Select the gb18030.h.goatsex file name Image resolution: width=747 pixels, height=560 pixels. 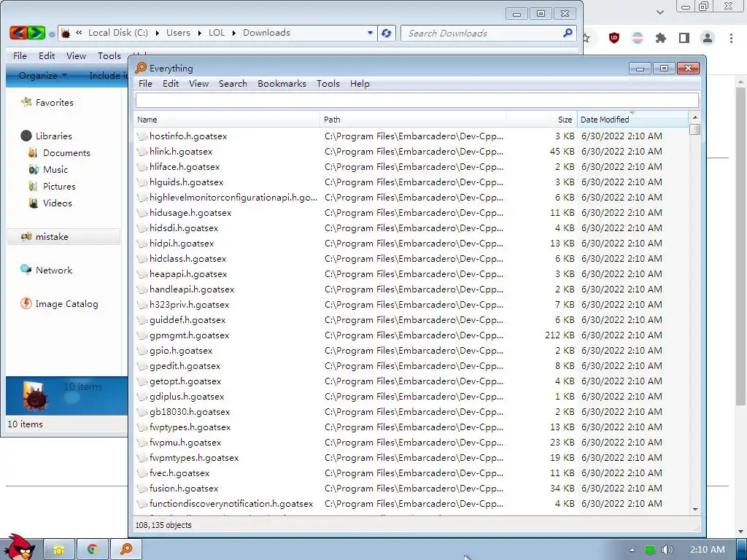[190, 412]
